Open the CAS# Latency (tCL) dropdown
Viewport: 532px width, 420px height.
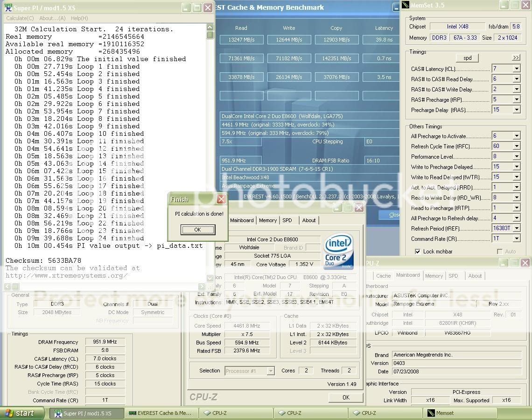(x=517, y=69)
